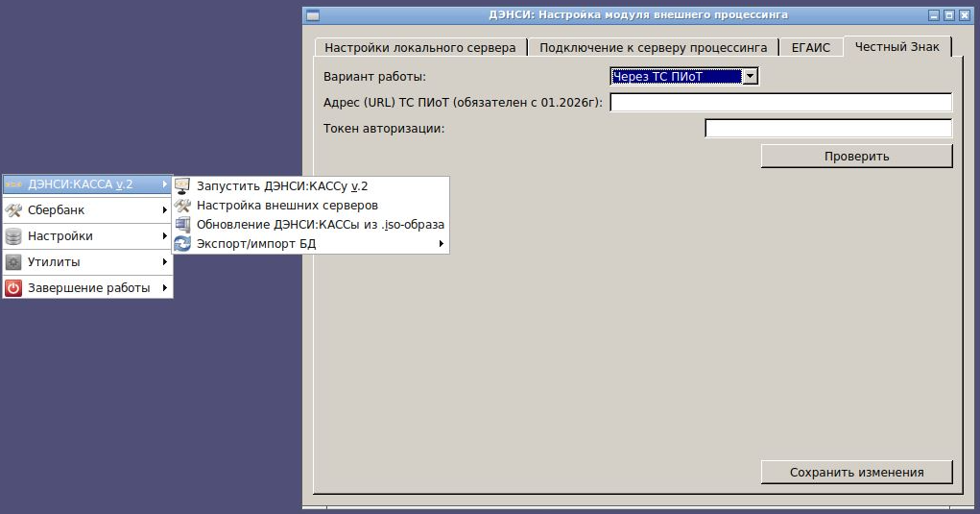Expand the Утилиты submenu arrow

[164, 262]
